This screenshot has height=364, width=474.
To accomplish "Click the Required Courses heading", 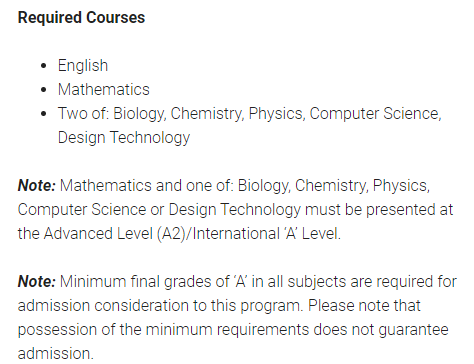I will (81, 18).
